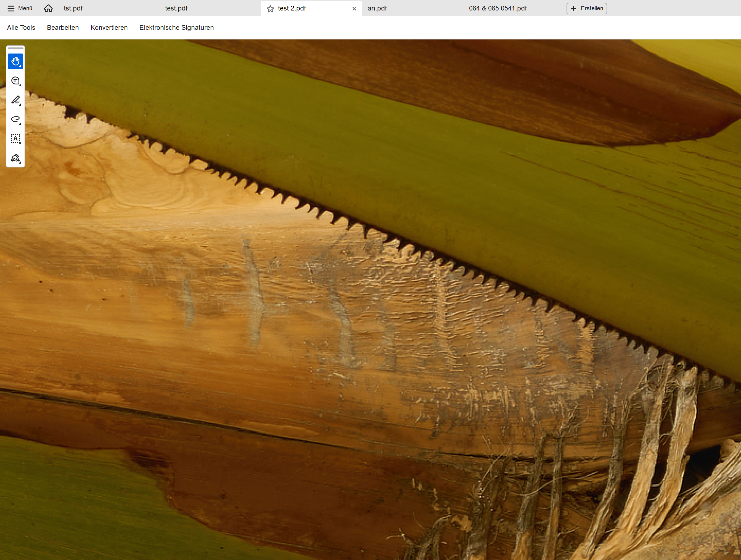This screenshot has width=741, height=560.
Task: Click the quick toolbar drag handle
Action: 15,49
